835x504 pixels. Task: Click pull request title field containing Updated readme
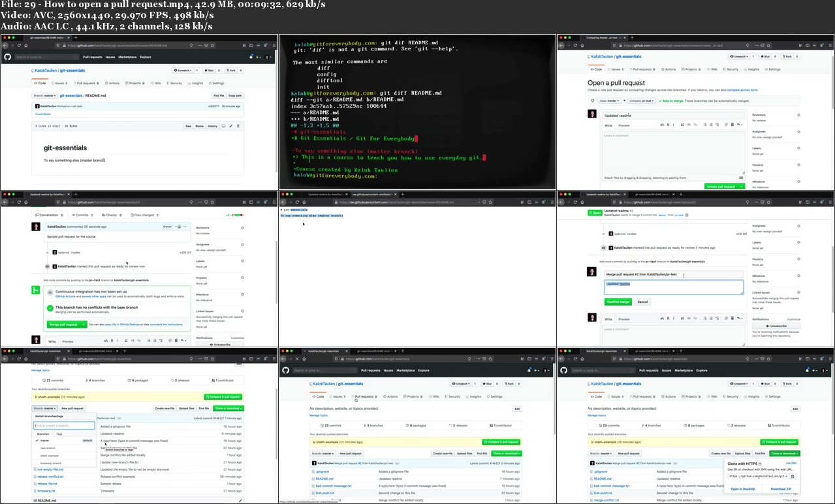coord(673,115)
